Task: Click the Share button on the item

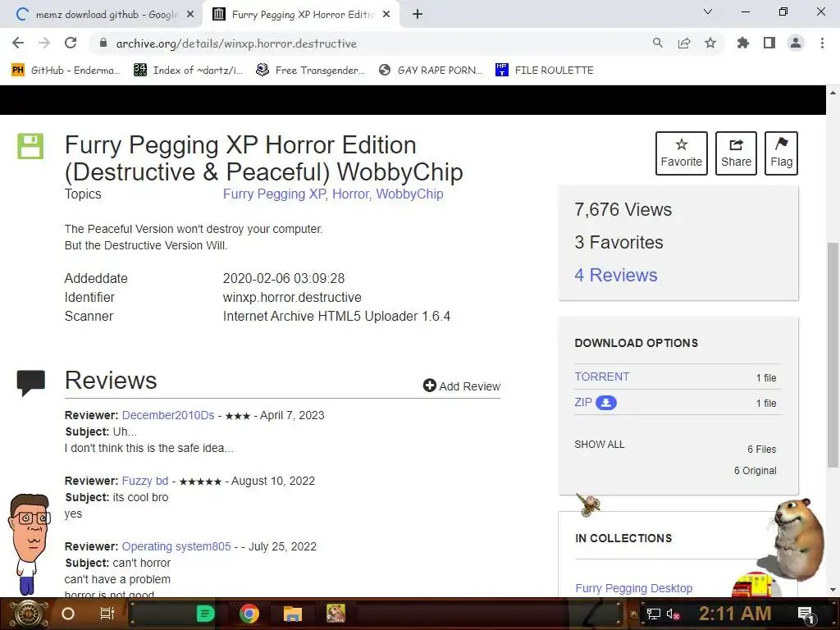Action: [x=736, y=153]
